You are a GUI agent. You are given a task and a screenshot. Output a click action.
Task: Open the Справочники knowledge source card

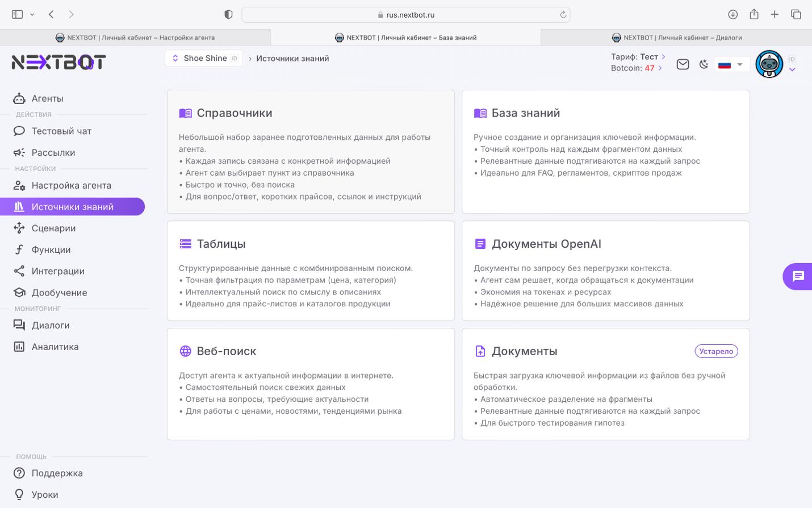(311, 152)
